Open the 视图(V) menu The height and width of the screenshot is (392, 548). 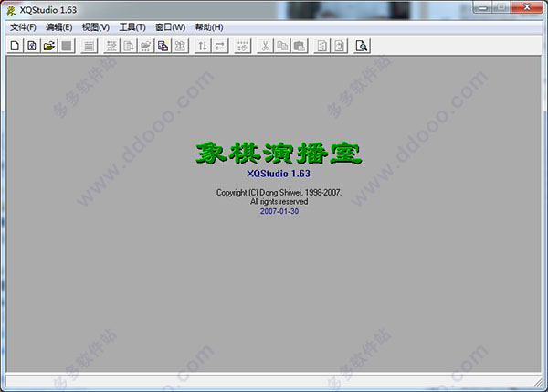(x=95, y=27)
